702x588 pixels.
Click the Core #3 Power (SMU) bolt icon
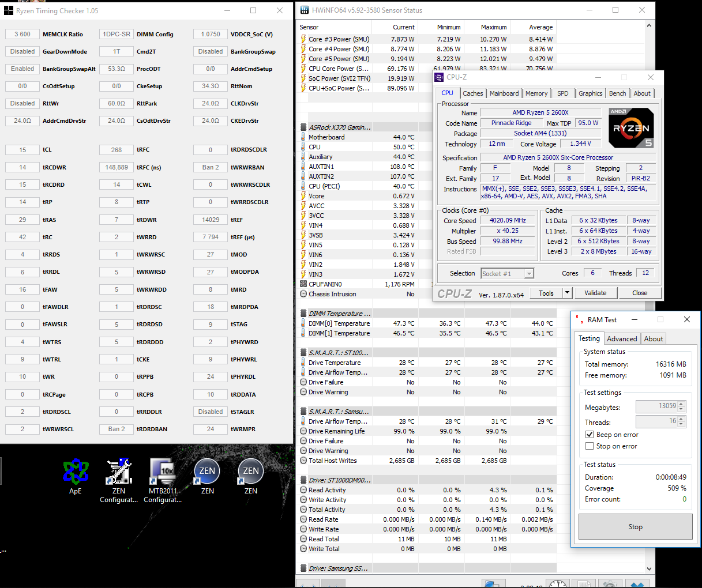click(x=303, y=39)
